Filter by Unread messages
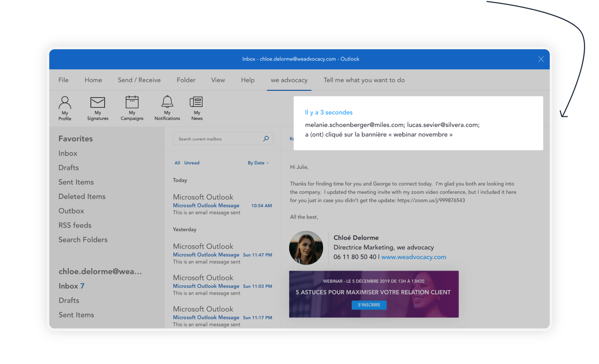The width and height of the screenshot is (599, 364). (192, 163)
